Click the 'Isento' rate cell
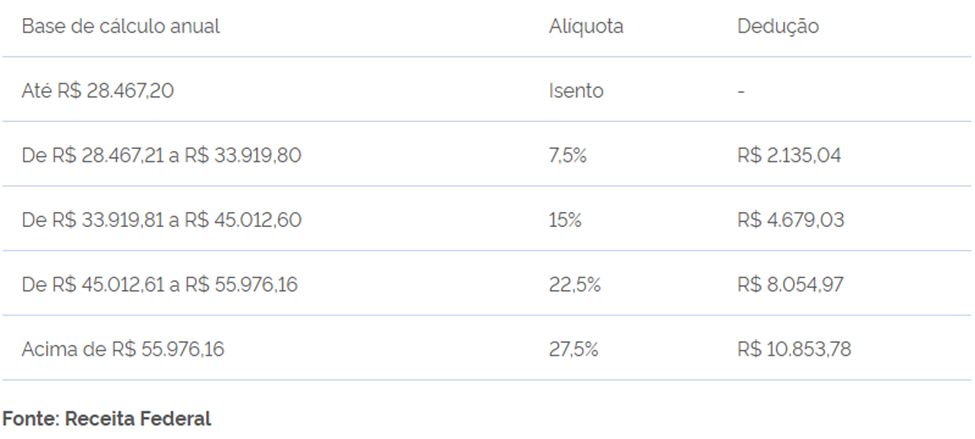975x439 pixels. (576, 91)
